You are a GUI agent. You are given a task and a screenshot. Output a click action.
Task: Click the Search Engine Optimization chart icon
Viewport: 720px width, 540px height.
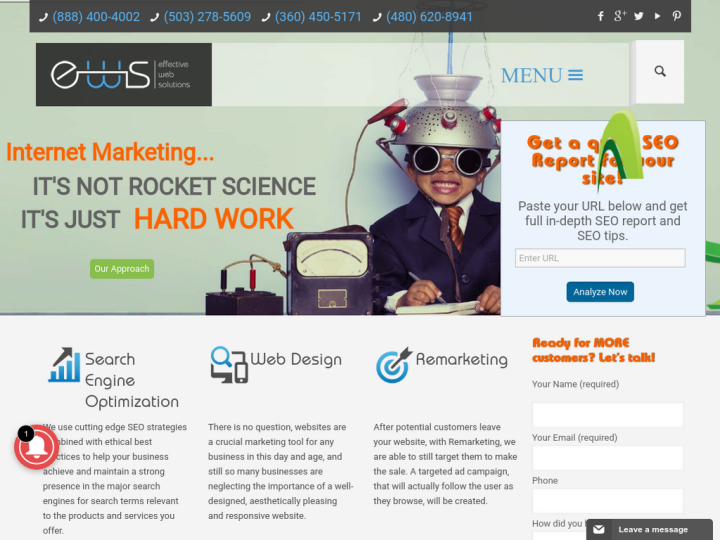[64, 365]
